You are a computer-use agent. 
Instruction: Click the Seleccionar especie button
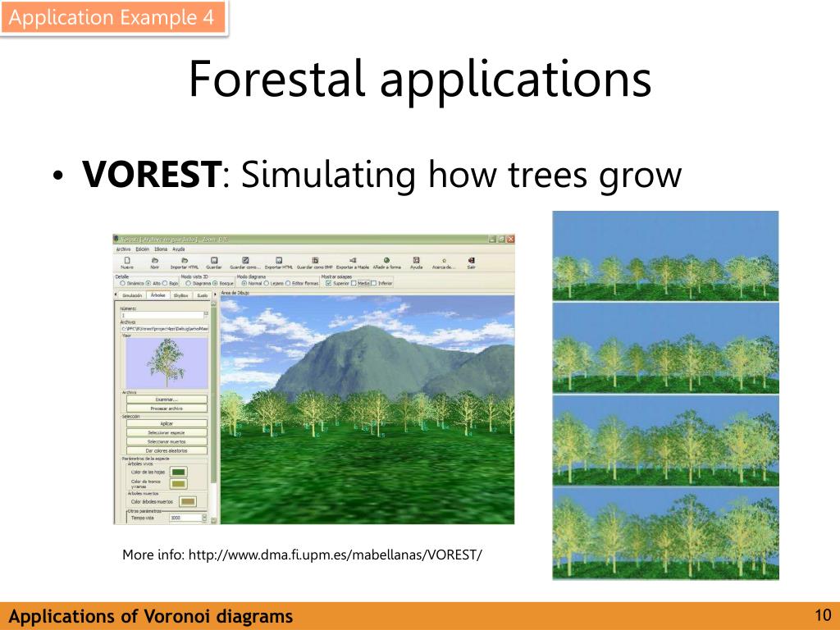pyautogui.click(x=167, y=432)
